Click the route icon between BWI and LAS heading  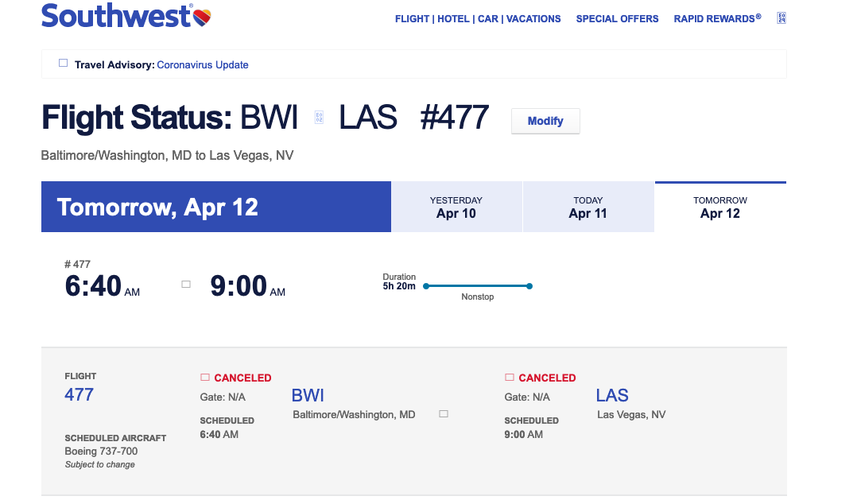coord(319,118)
